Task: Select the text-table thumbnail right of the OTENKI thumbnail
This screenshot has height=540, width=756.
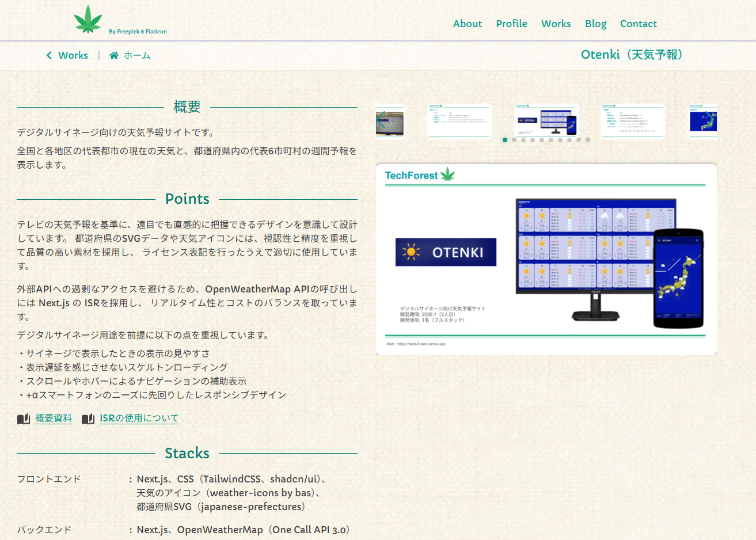Action: pos(633,120)
